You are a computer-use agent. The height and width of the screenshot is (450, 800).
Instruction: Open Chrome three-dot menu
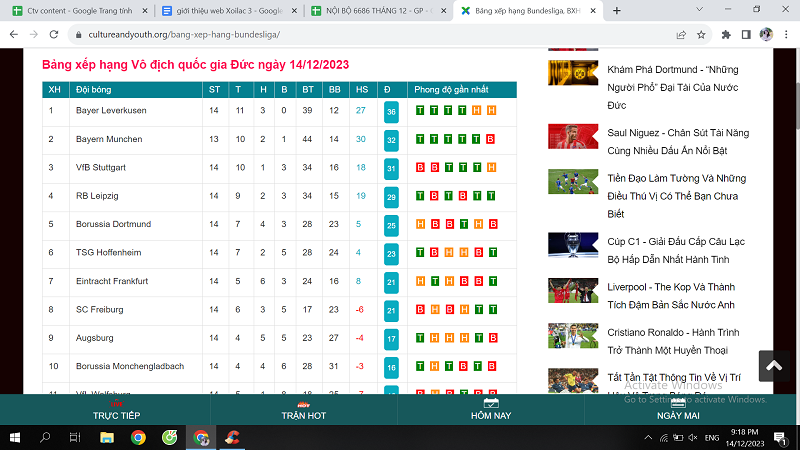click(786, 34)
